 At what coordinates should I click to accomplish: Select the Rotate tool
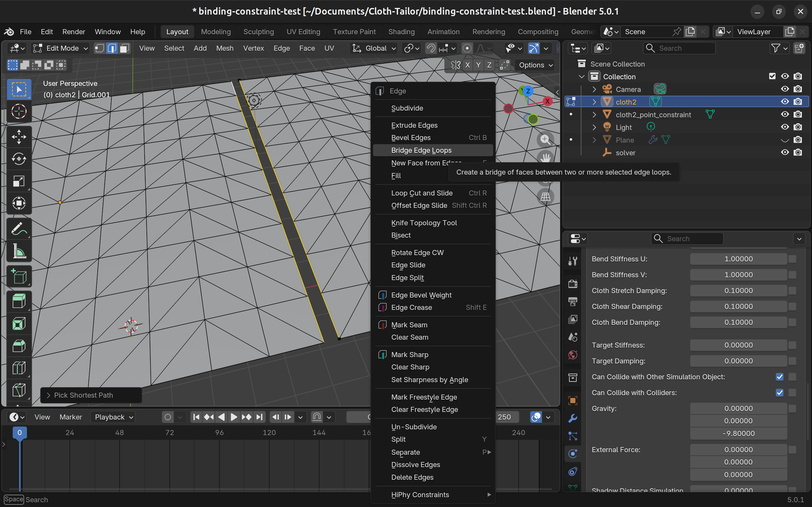point(19,159)
